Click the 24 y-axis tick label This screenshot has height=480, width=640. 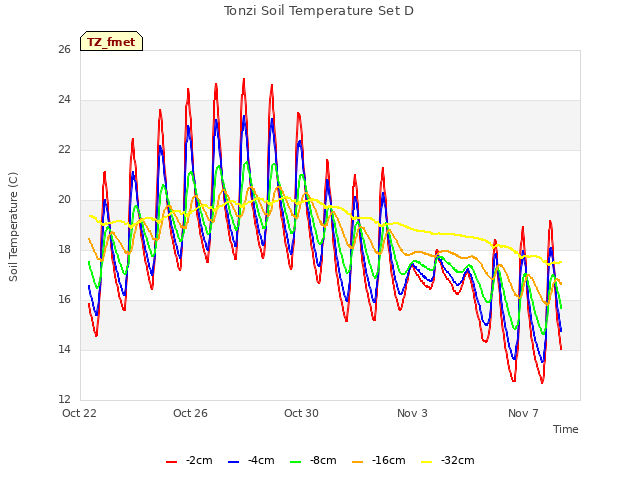(x=64, y=100)
